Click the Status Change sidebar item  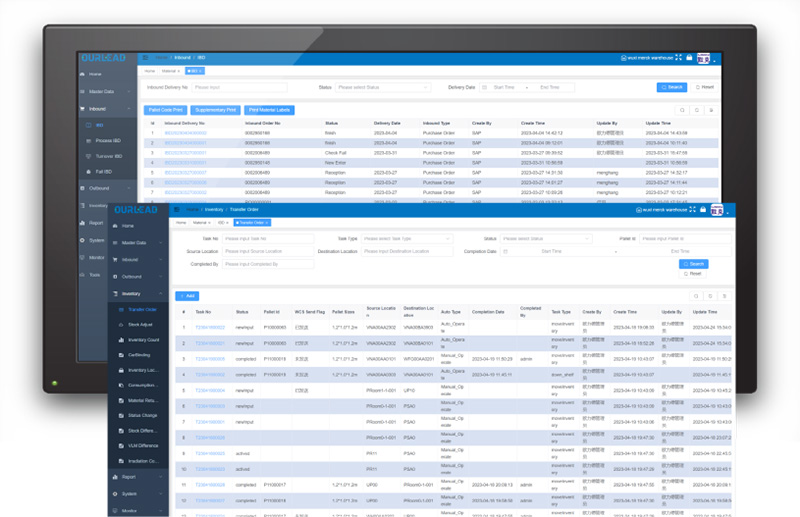pos(142,415)
